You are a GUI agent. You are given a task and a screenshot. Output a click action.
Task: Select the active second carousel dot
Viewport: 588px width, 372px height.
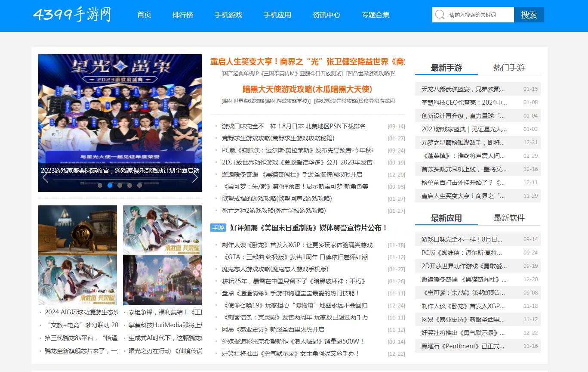point(110,185)
